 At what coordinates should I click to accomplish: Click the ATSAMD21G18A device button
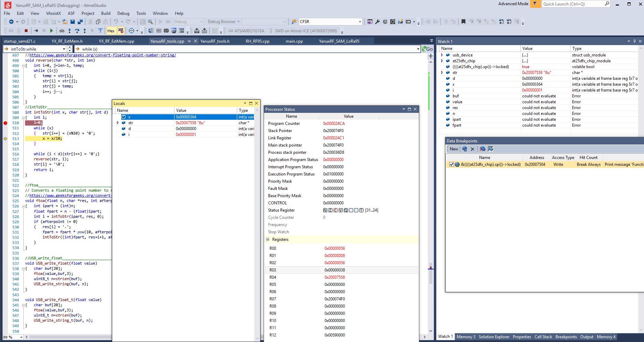point(246,31)
